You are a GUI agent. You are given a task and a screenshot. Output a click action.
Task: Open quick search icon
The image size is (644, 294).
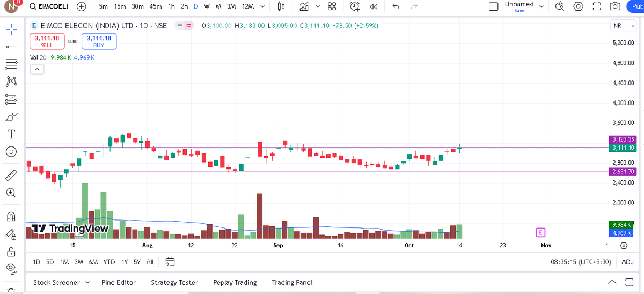(x=560, y=7)
